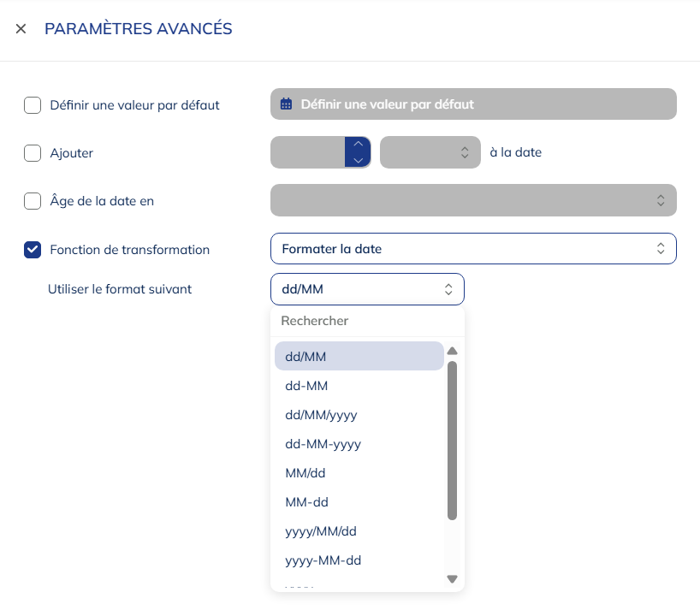This screenshot has height=610, width=700.
Task: Choose dd/MM/yyyy from the format list
Action: click(x=321, y=415)
